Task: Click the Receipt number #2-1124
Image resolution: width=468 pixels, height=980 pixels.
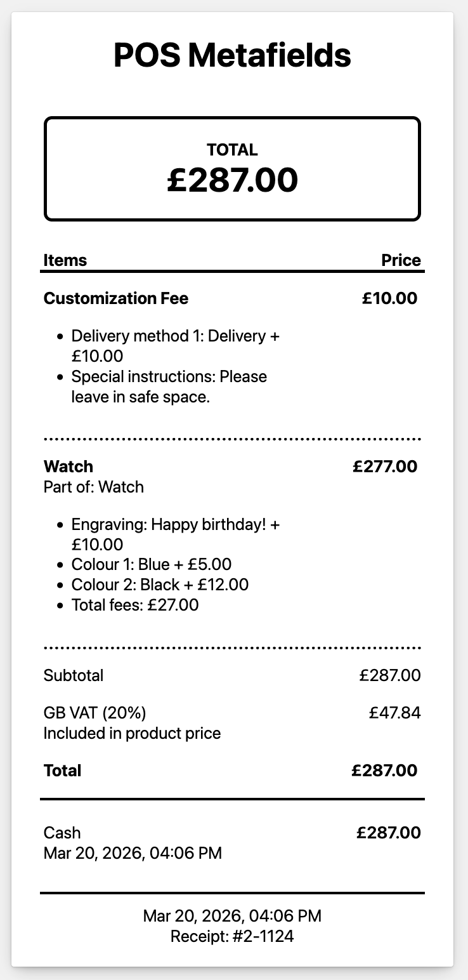Action: (x=232, y=936)
